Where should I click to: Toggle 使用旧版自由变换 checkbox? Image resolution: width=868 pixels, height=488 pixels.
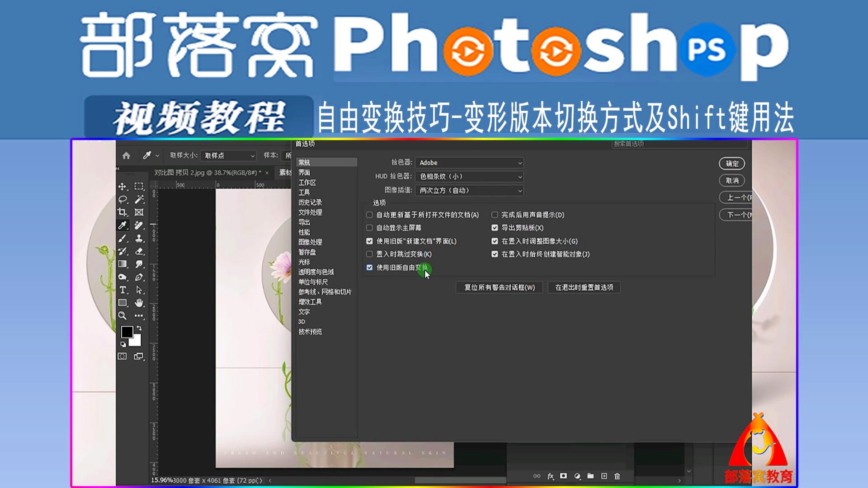pyautogui.click(x=369, y=267)
